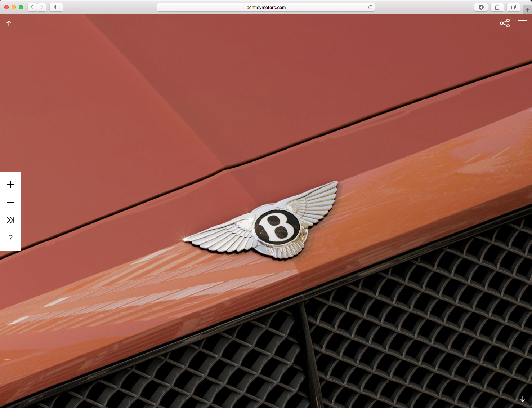This screenshot has width=532, height=408.
Task: Show all tabs overview in Safari
Action: point(513,7)
